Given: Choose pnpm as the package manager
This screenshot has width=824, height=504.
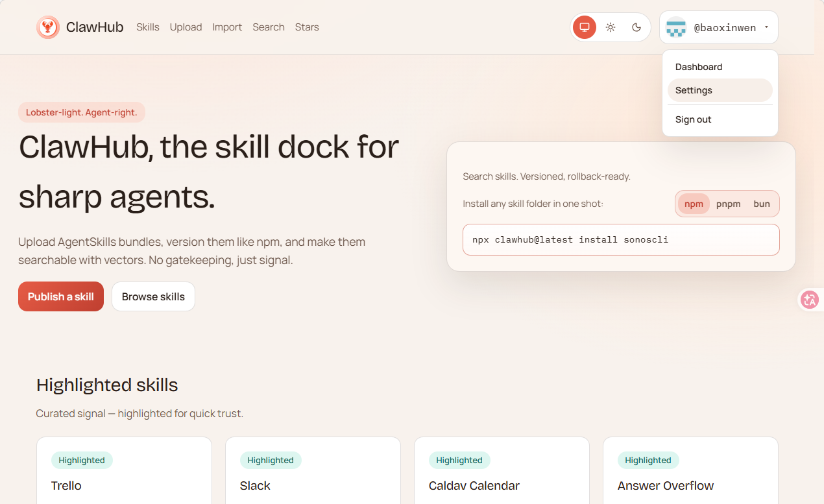Looking at the screenshot, I should [x=728, y=204].
